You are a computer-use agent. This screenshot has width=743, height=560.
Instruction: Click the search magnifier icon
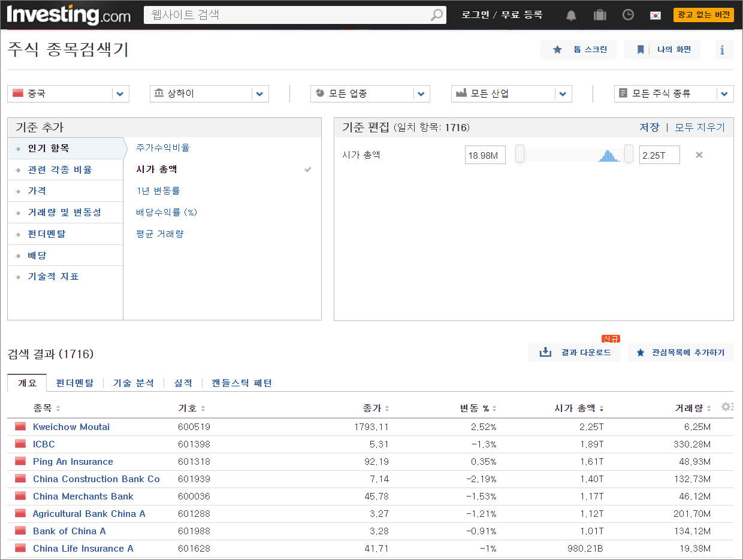(x=437, y=15)
